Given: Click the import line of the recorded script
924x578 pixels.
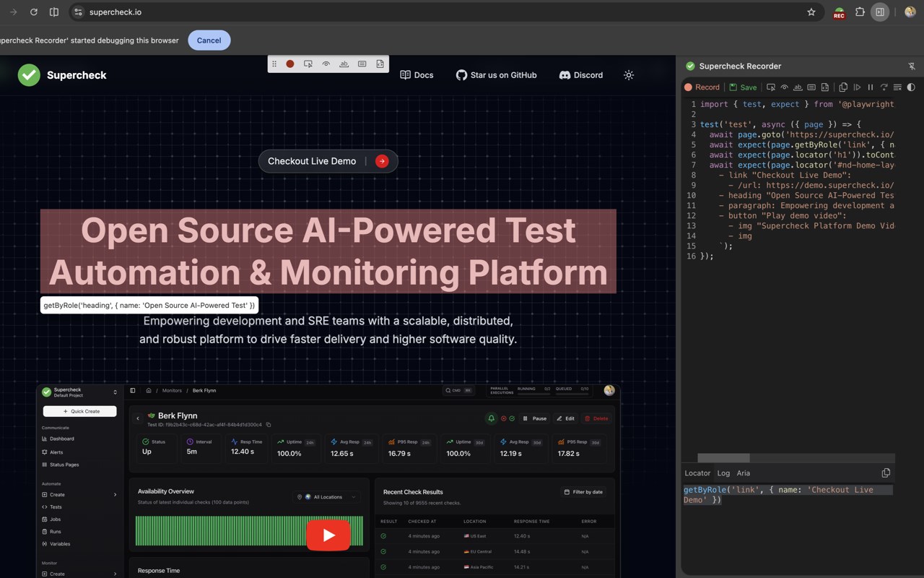Looking at the screenshot, I should point(797,104).
